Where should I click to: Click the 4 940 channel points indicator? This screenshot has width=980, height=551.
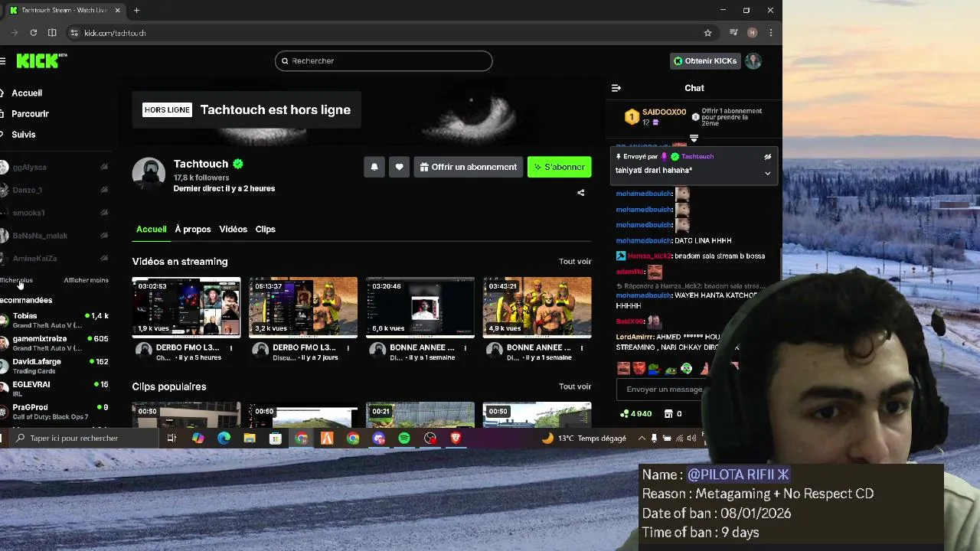tap(636, 413)
